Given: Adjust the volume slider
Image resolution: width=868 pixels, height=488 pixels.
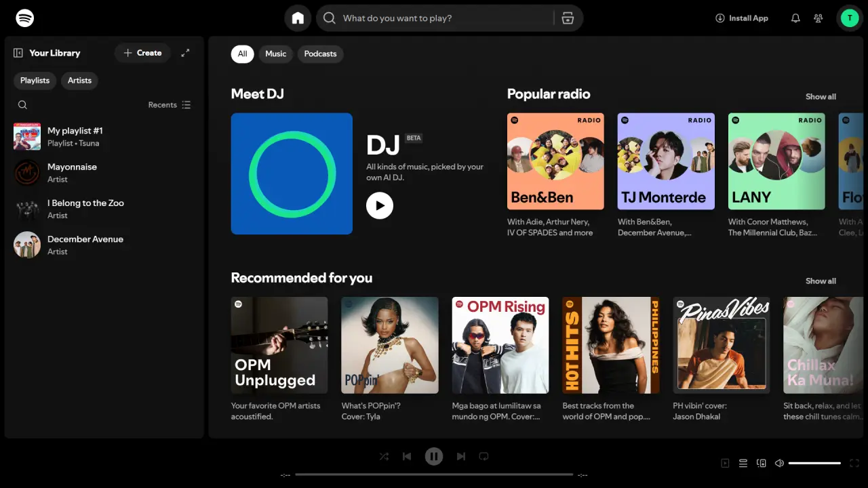Looking at the screenshot, I should 815,463.
